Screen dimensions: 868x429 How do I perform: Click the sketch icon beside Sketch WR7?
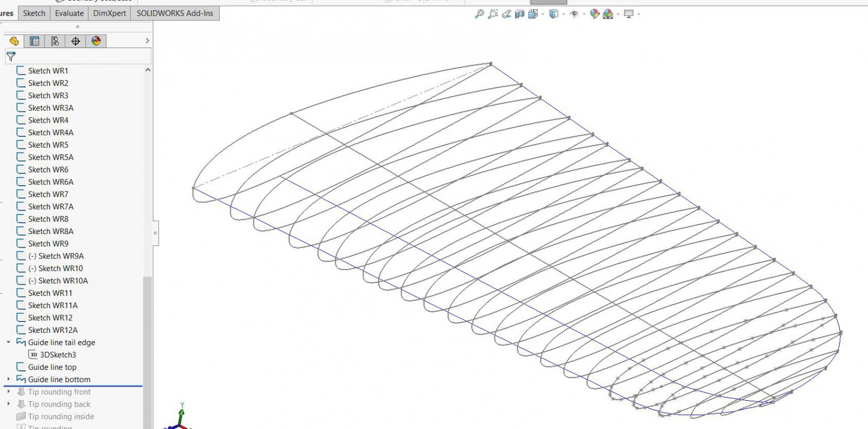coord(21,194)
